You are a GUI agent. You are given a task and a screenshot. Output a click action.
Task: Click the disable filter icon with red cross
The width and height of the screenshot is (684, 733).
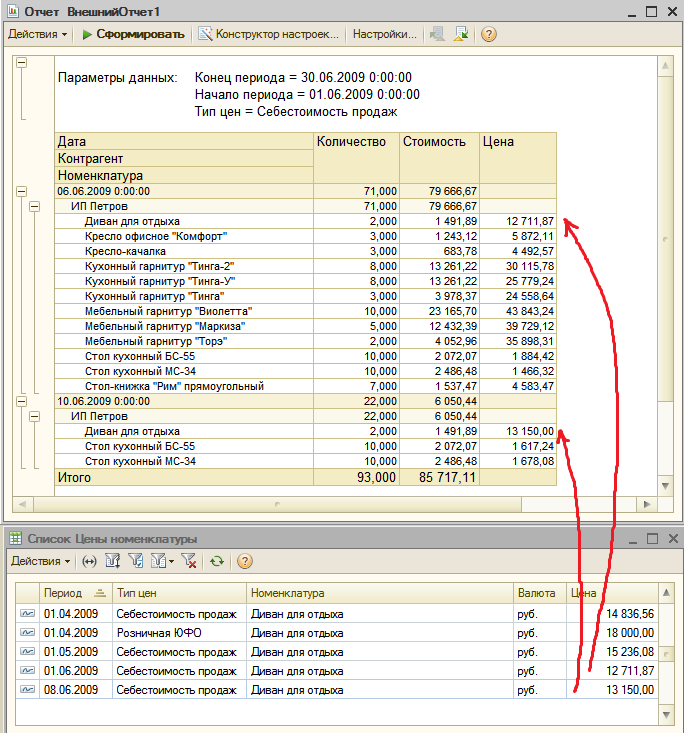coord(189,561)
